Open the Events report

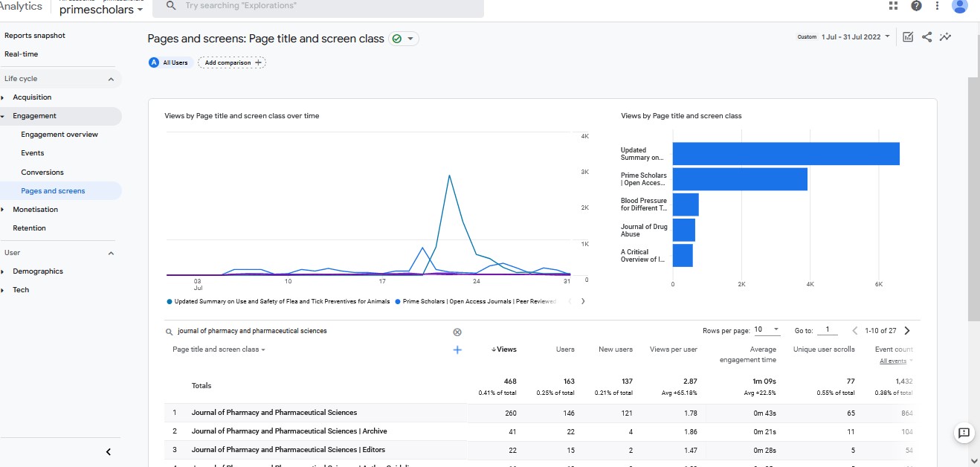33,153
